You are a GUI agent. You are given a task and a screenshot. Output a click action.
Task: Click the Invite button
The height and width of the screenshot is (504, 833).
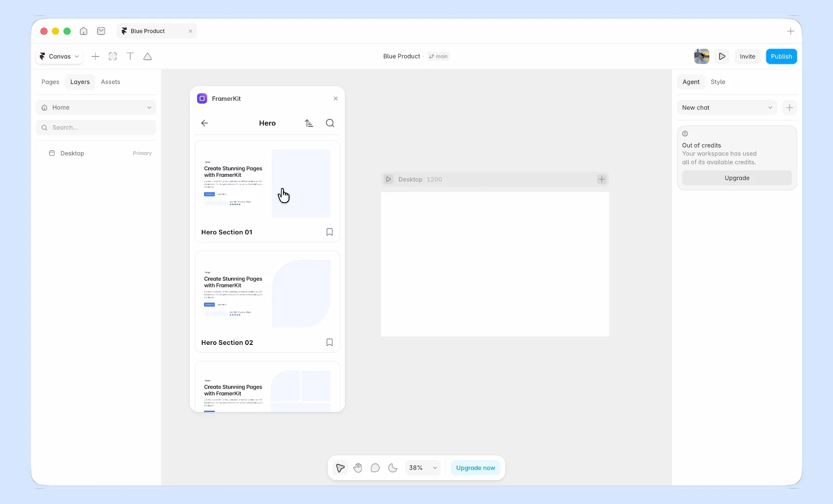click(x=748, y=56)
